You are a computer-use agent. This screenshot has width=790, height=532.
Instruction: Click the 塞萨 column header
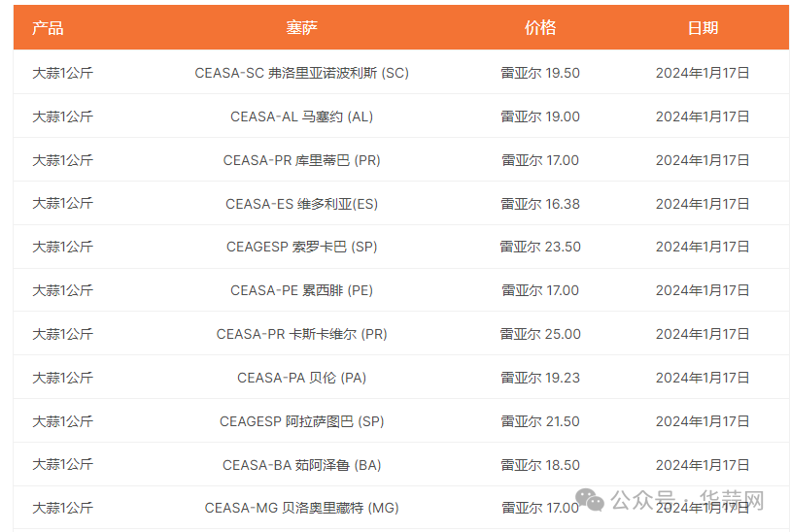[x=302, y=28]
